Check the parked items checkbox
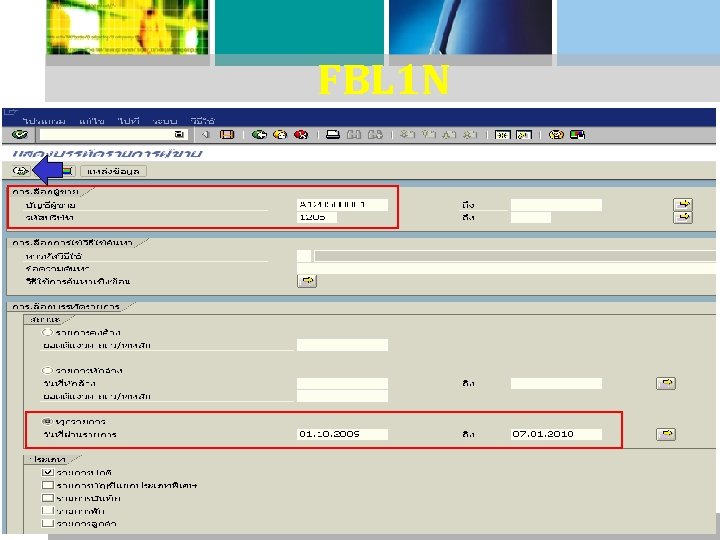The height and width of the screenshot is (540, 720). (x=48, y=511)
